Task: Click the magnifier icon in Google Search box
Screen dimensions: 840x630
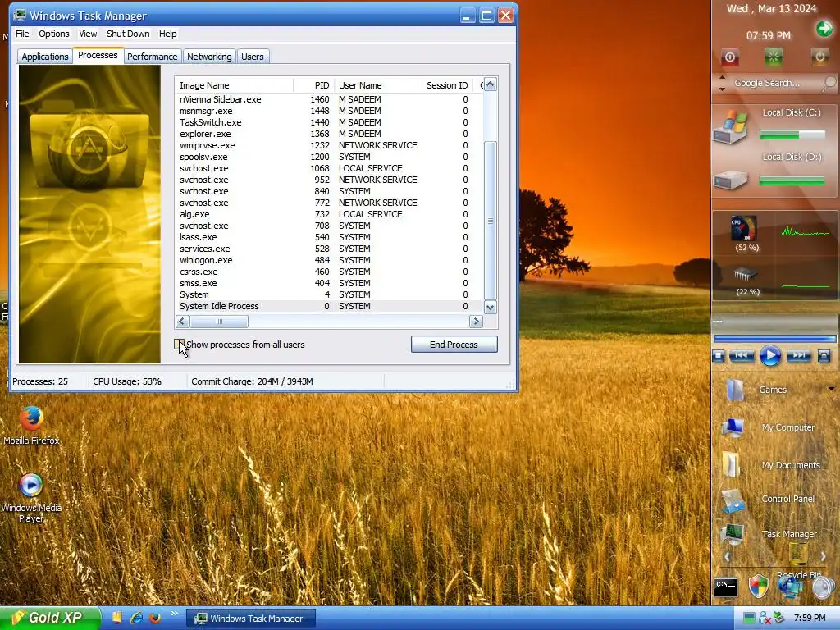Action: pos(829,83)
